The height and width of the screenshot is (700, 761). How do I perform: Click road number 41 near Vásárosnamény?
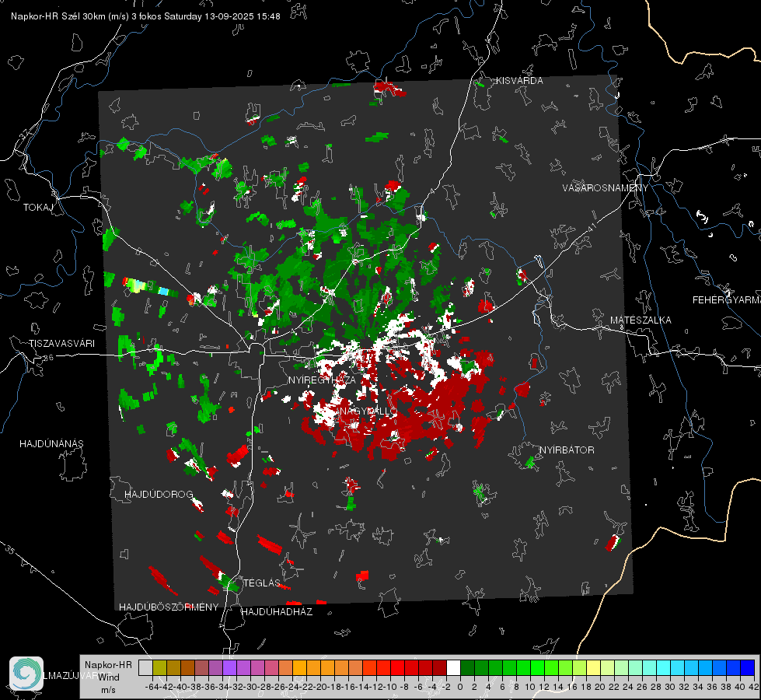click(592, 226)
